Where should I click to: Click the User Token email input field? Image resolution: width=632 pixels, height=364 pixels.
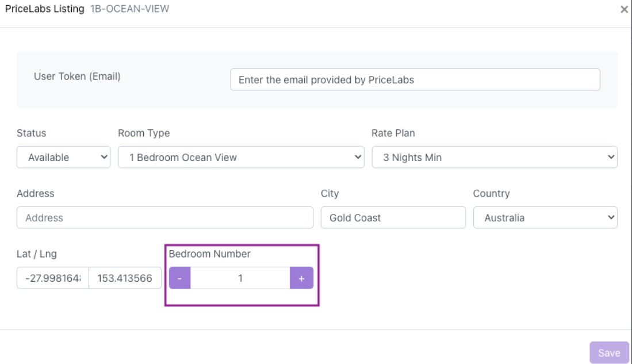tap(415, 79)
